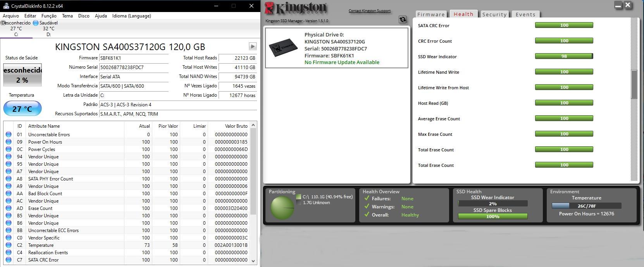
Task: Click the SSD Wear Indicator 2% bar
Action: click(x=492, y=204)
